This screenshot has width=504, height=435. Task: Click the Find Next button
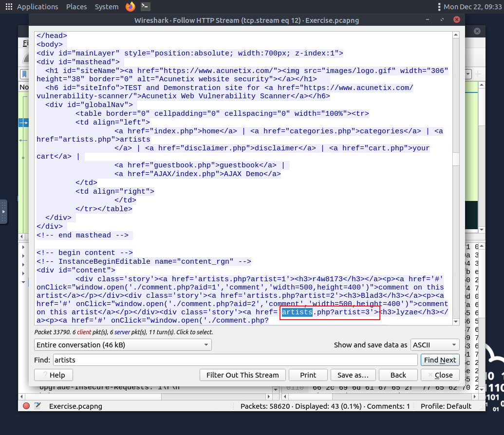pos(440,360)
